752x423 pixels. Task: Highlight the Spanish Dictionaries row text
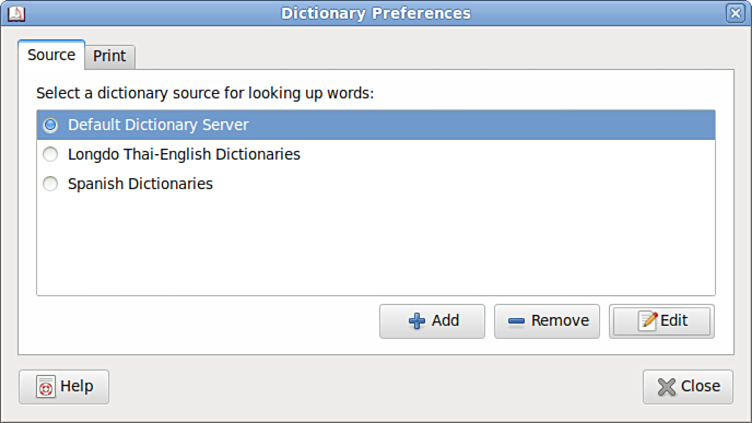(x=140, y=184)
